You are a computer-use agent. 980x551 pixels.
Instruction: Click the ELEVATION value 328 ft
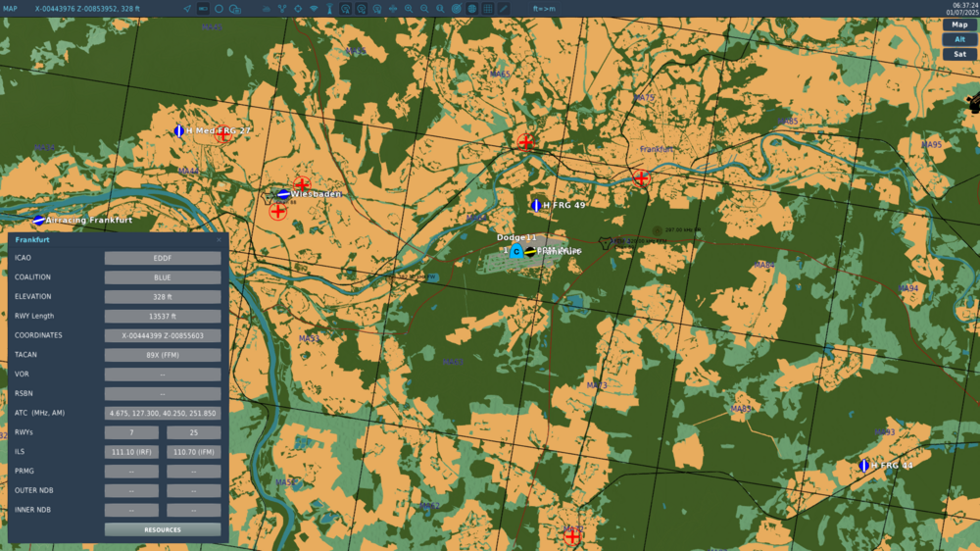163,296
